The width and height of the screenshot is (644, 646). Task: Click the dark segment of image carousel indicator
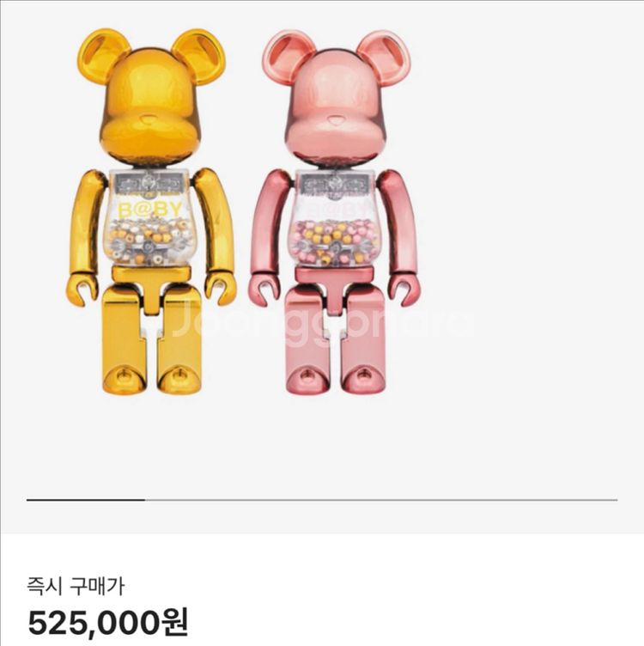point(86,500)
